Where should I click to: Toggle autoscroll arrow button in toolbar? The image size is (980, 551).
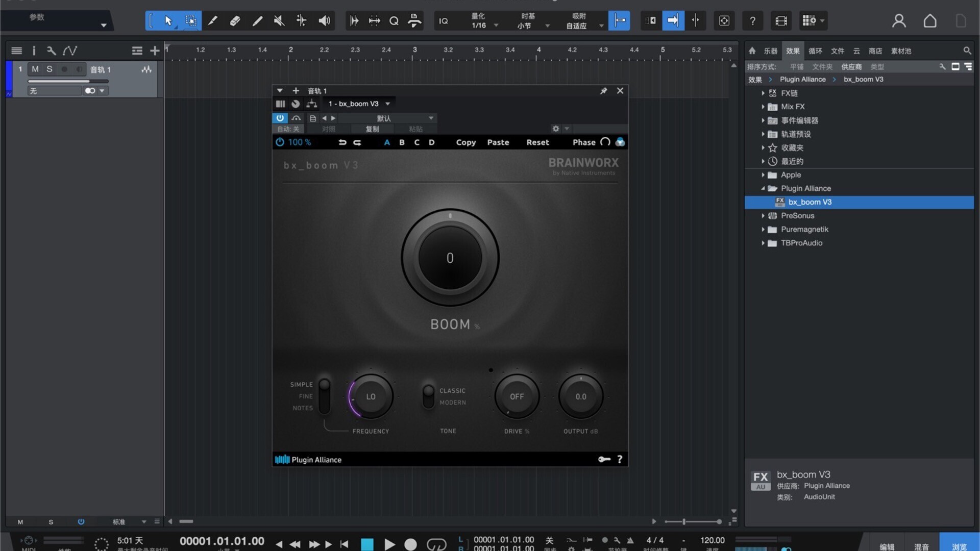click(x=673, y=21)
